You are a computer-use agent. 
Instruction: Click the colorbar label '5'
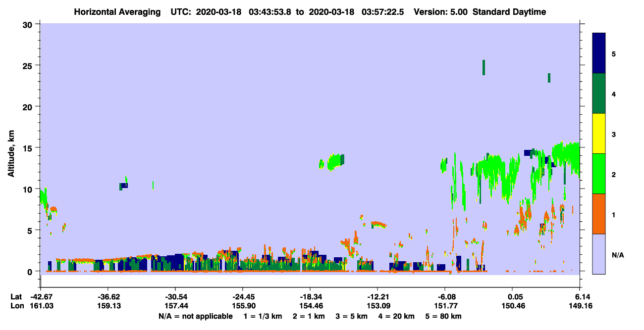tap(614, 53)
